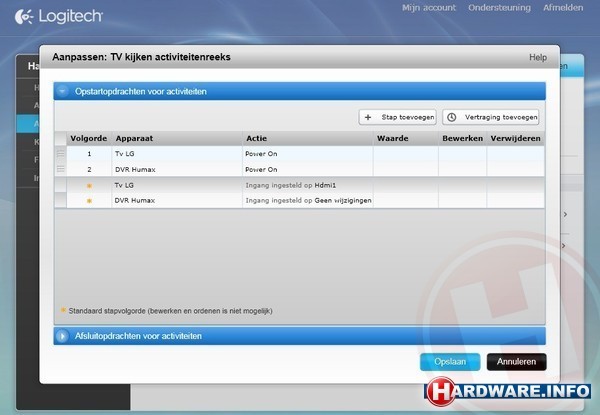Click the Standaard stapvolgorde footnote text
Image resolution: width=600 pixels, height=415 pixels.
pos(170,311)
